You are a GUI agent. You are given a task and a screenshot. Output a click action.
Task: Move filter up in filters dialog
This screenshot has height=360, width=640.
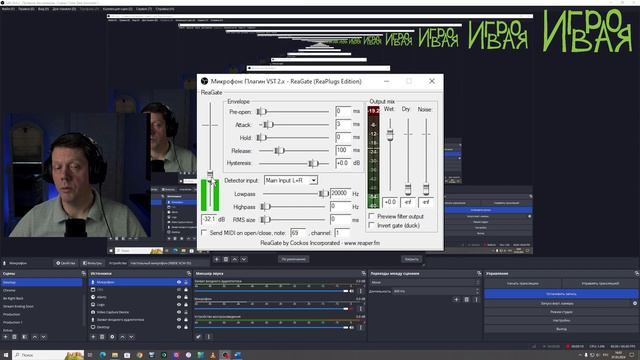tap(235, 259)
